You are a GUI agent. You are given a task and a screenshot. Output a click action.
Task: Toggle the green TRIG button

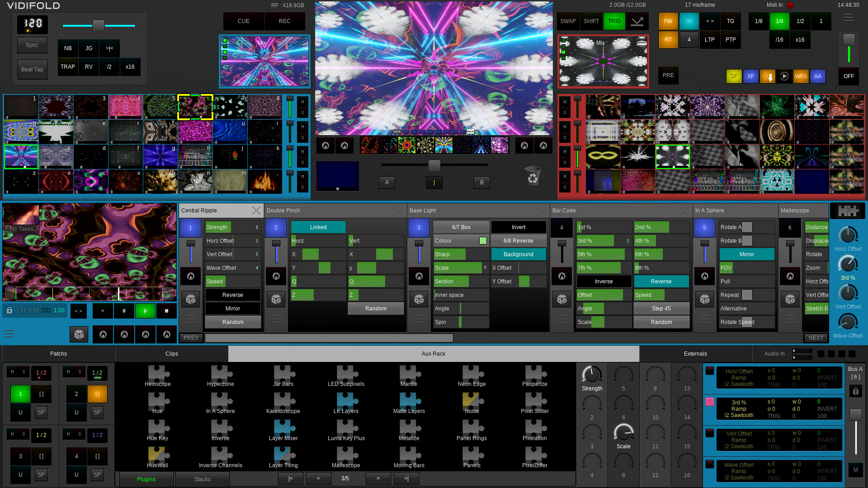(x=614, y=21)
